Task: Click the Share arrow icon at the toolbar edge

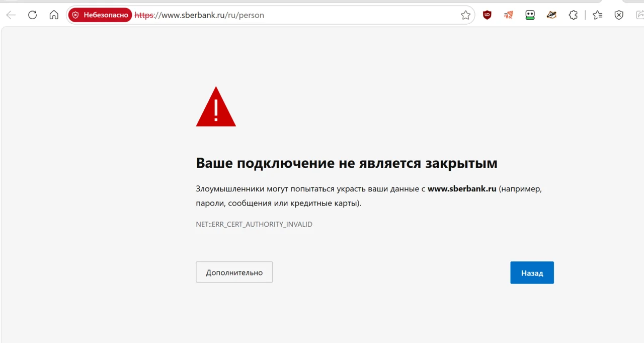Action: point(639,15)
